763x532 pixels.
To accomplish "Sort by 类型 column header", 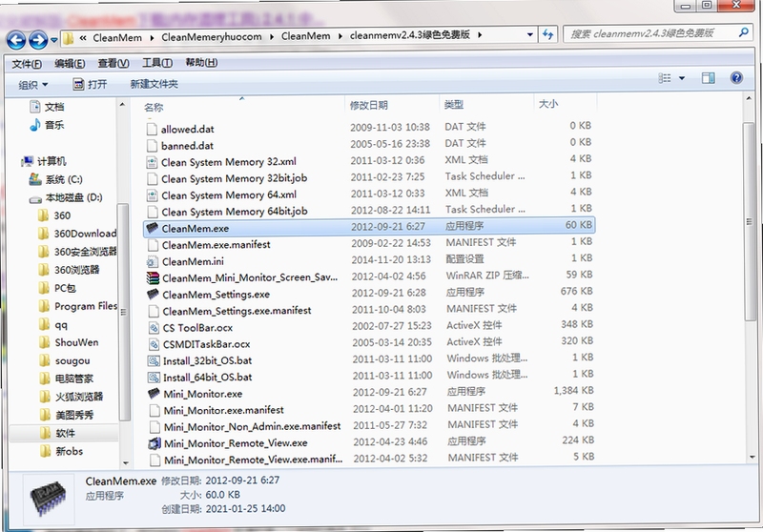I will click(x=454, y=105).
